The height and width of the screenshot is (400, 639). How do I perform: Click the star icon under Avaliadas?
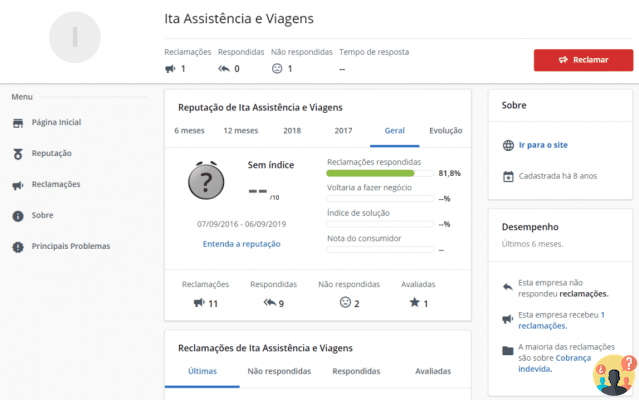point(414,302)
